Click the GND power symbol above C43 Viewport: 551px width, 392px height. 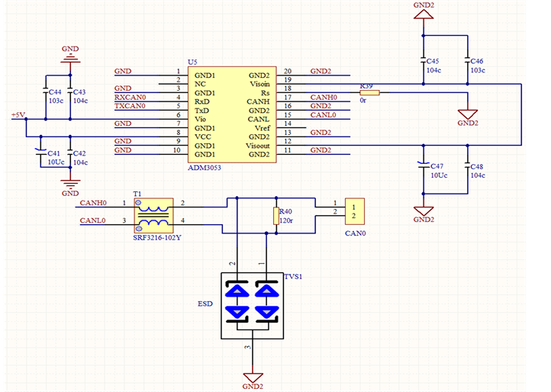click(69, 54)
